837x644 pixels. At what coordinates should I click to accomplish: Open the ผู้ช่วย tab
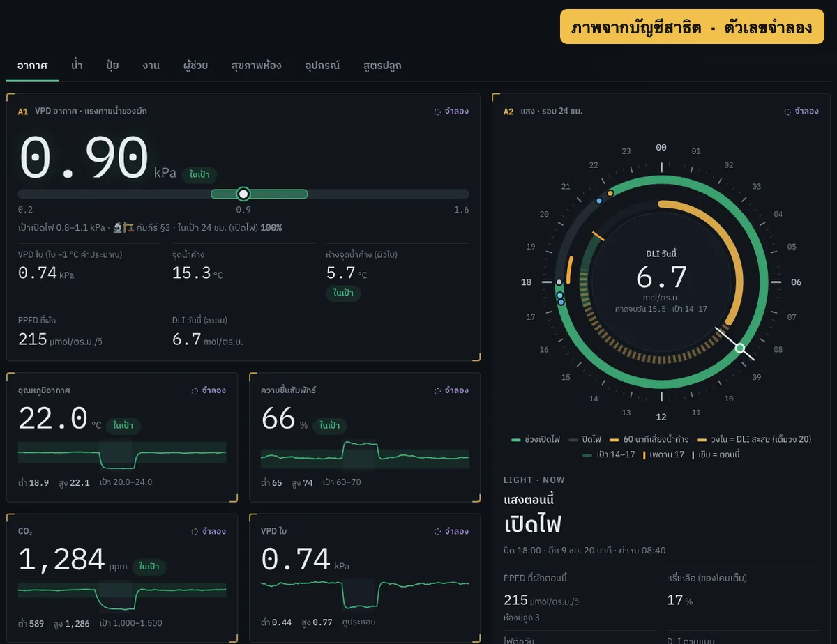click(190, 66)
